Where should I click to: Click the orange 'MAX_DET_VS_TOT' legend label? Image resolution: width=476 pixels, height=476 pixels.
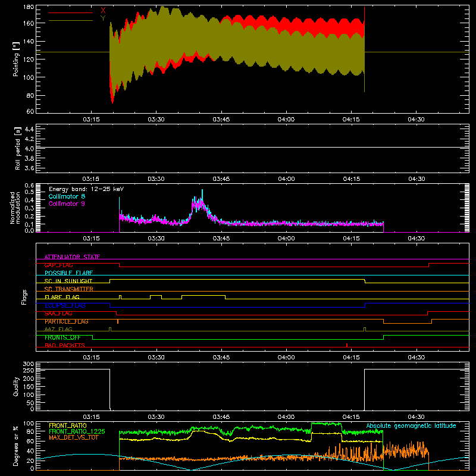pyautogui.click(x=74, y=437)
